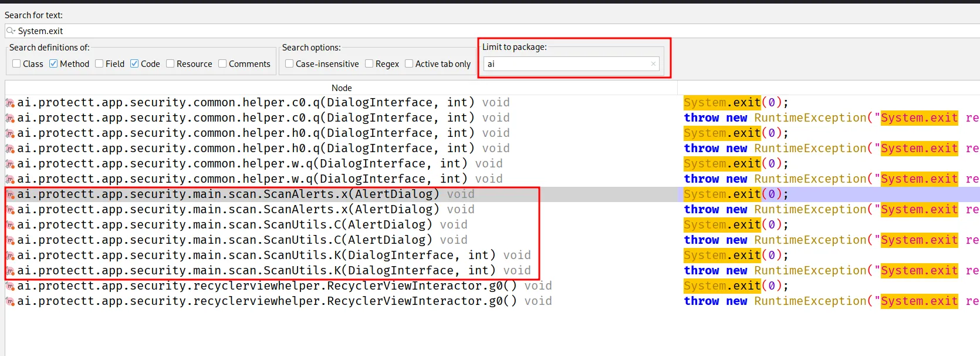Turn on Case-insensitive search option
Image resolution: width=980 pixels, height=356 pixels.
point(289,63)
